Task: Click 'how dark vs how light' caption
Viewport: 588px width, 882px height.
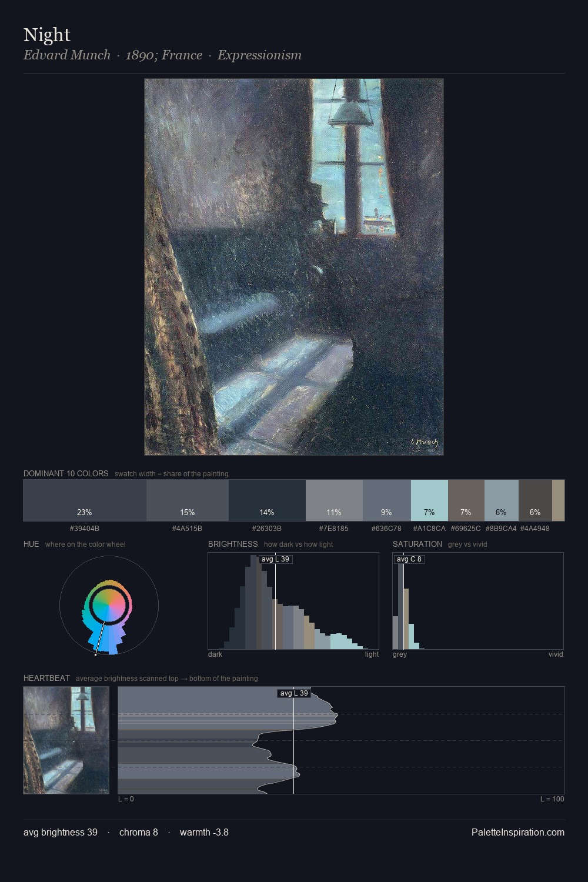Action: click(299, 544)
